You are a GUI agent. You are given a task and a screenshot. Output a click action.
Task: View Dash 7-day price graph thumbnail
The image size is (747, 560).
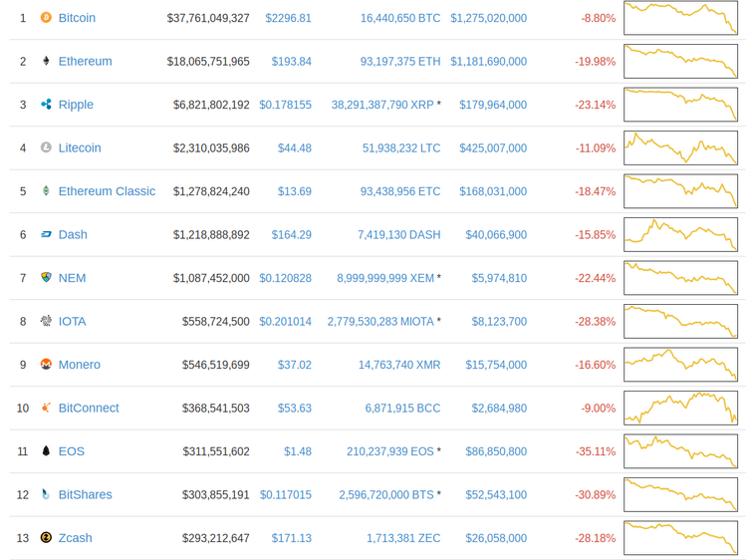tap(681, 234)
